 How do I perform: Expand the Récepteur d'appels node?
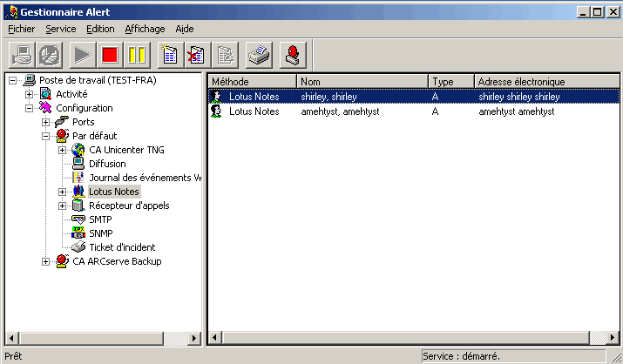coord(63,206)
